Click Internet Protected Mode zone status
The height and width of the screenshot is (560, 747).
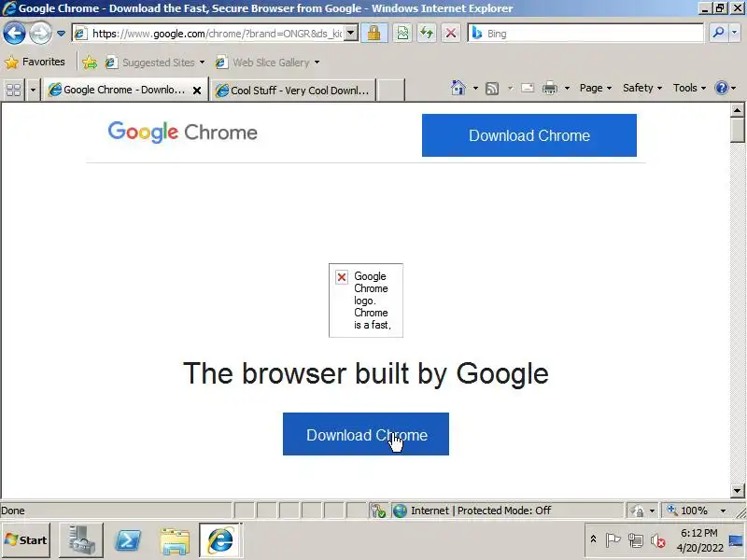[x=507, y=511]
